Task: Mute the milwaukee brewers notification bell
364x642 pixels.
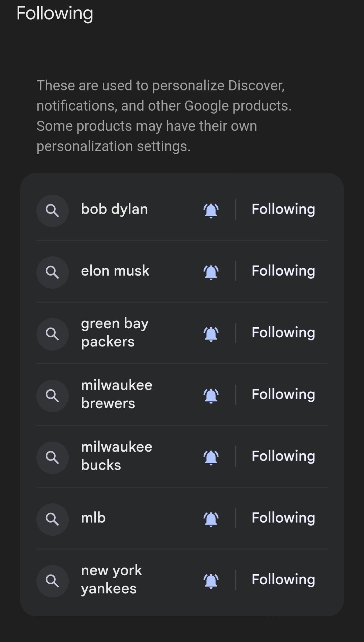Action: coord(211,396)
